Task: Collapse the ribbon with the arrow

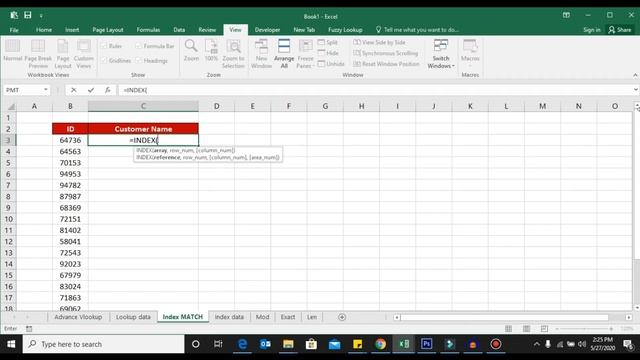Action: coord(635,75)
